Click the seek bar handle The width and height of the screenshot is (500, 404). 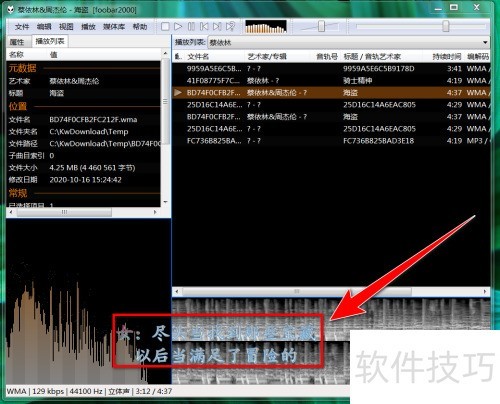coord(446,26)
